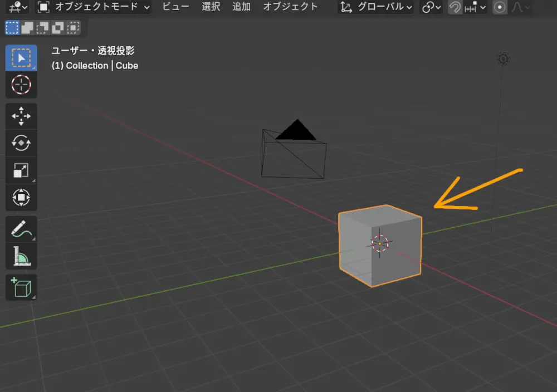Viewport: 557px width, 392px height.
Task: Open the proportional falloff dropdown
Action: 520,7
